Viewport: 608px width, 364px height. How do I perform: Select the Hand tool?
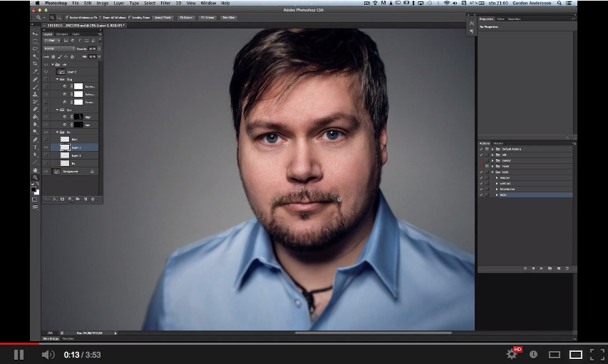coord(36,170)
